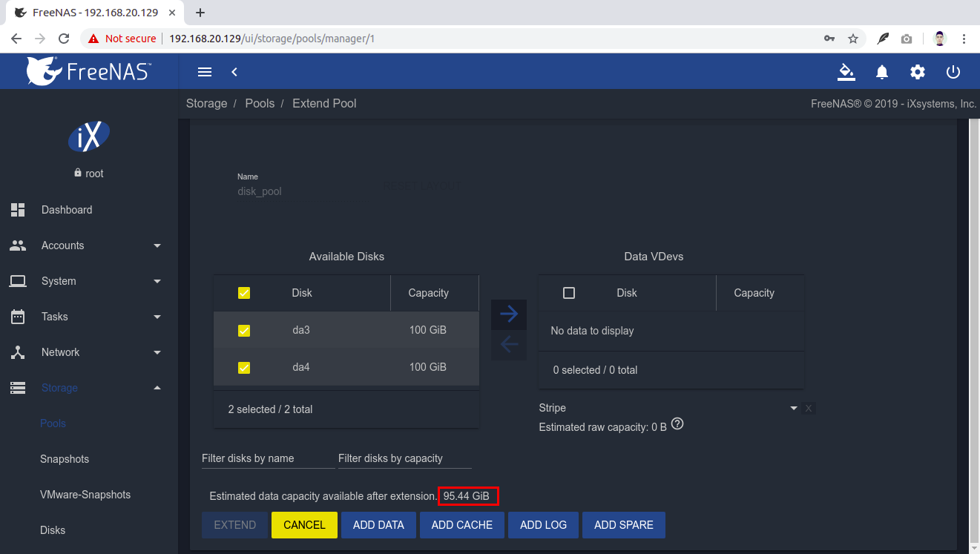Viewport: 980px width, 554px height.
Task: Open the settings gear icon
Action: pos(918,72)
